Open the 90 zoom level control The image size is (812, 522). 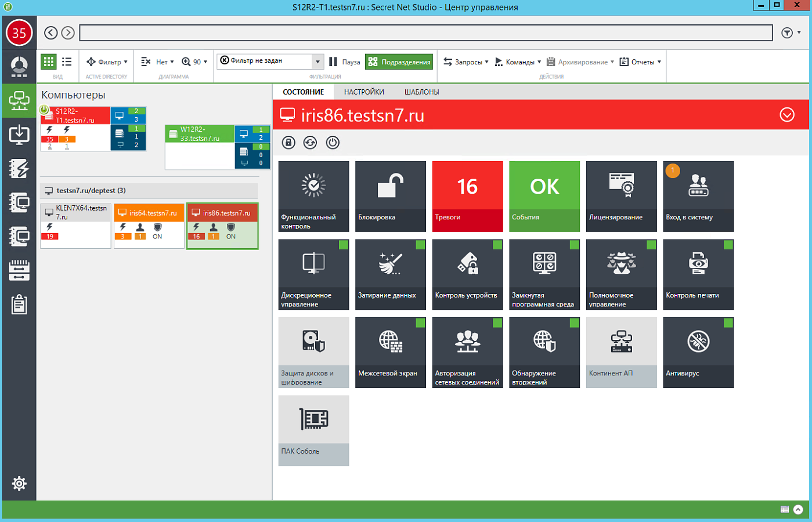pos(194,62)
